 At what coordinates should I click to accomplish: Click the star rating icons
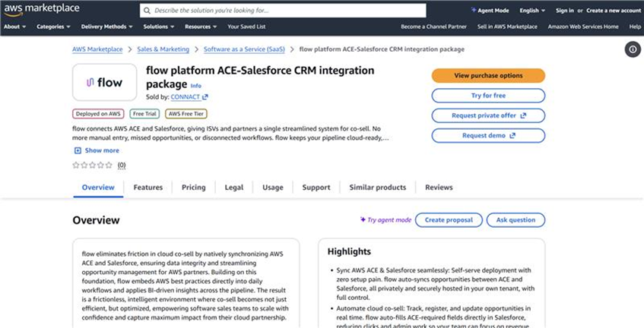[92, 165]
